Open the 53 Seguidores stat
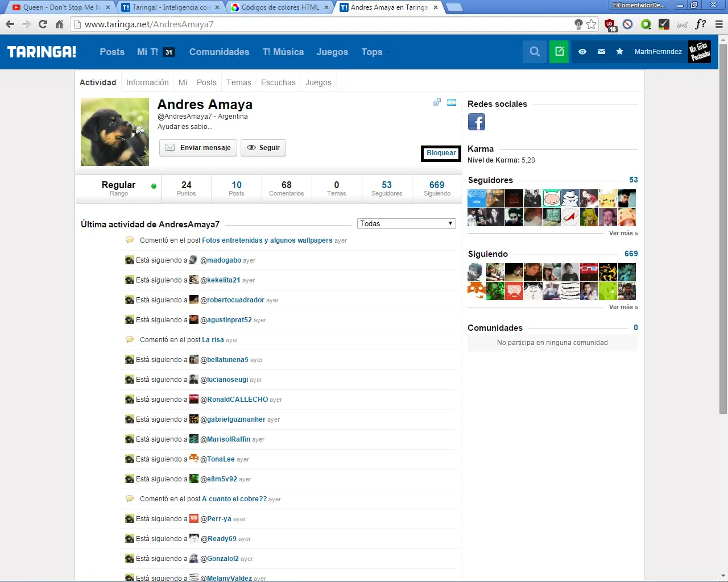 coord(387,189)
